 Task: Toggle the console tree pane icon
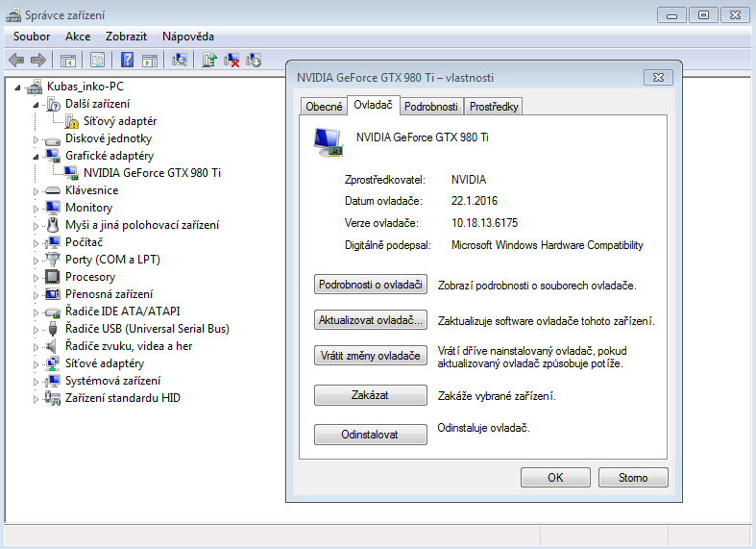coord(68,61)
